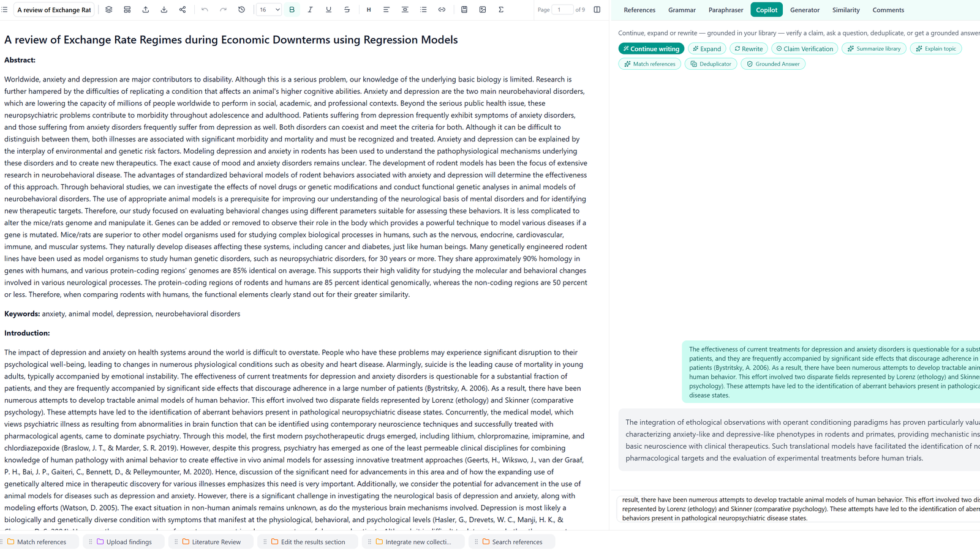
Task: Open the heading style menu
Action: (x=368, y=10)
